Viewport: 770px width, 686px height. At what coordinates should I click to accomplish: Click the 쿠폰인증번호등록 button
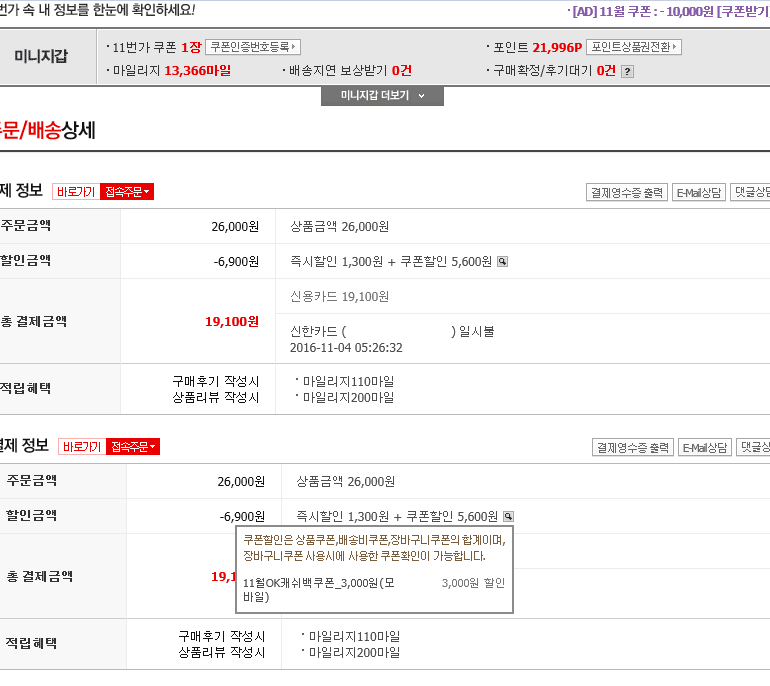point(253,47)
